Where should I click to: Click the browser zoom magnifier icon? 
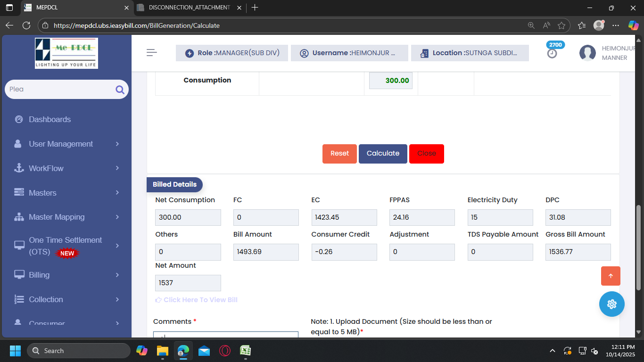(x=531, y=25)
